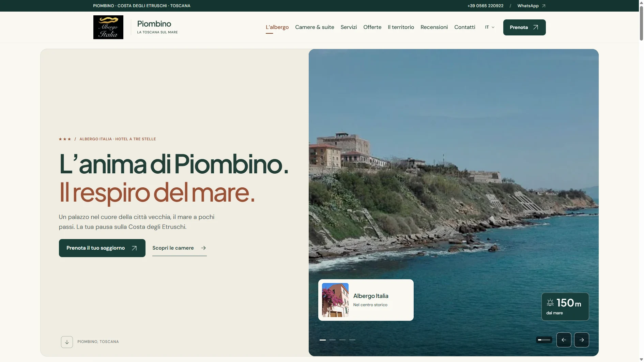Click the three stars rating icon
The height and width of the screenshot is (362, 644).
coord(65,139)
